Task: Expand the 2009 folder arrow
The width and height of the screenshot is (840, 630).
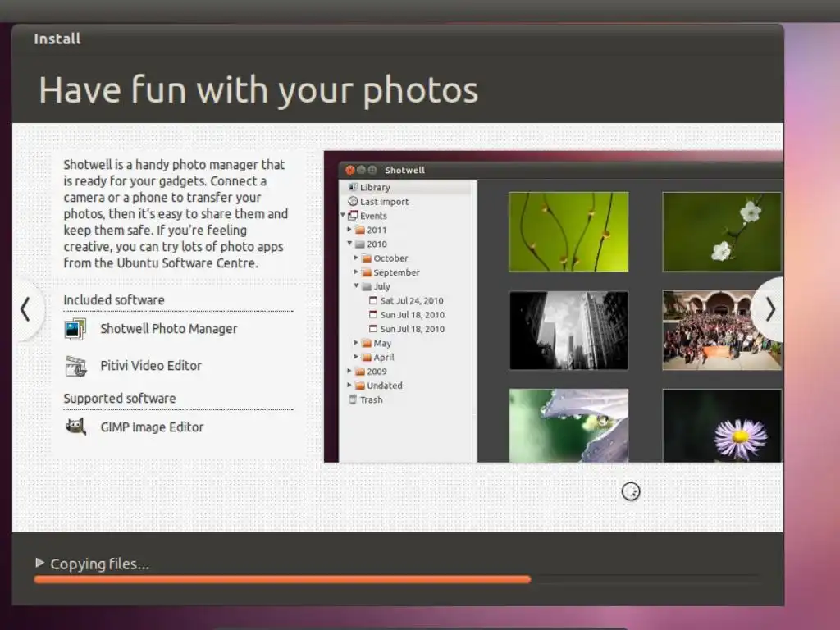Action: [349, 371]
